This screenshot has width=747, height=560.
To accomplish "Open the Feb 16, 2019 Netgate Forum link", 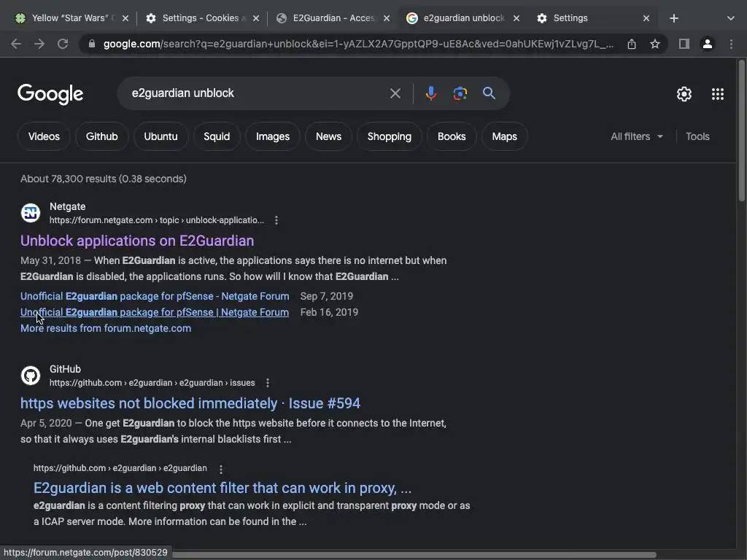I will pyautogui.click(x=155, y=312).
